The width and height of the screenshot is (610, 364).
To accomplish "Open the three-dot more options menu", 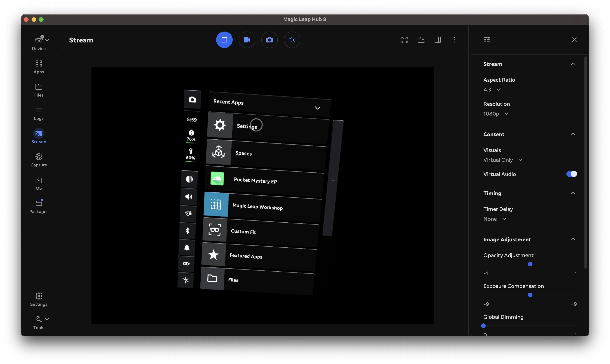I will [x=454, y=40].
